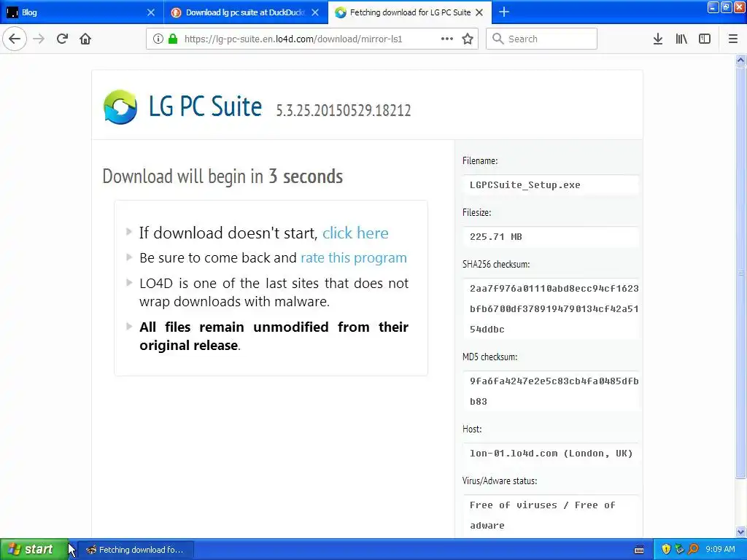Click the SHA256 checksum value
Image resolution: width=747 pixels, height=560 pixels.
(554, 308)
